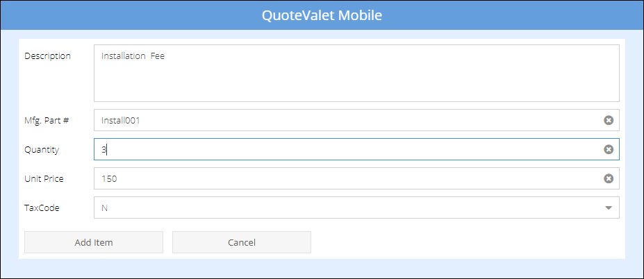644x279 pixels.
Task: Open the TaxCode combo box showing N
Action: tap(347, 208)
